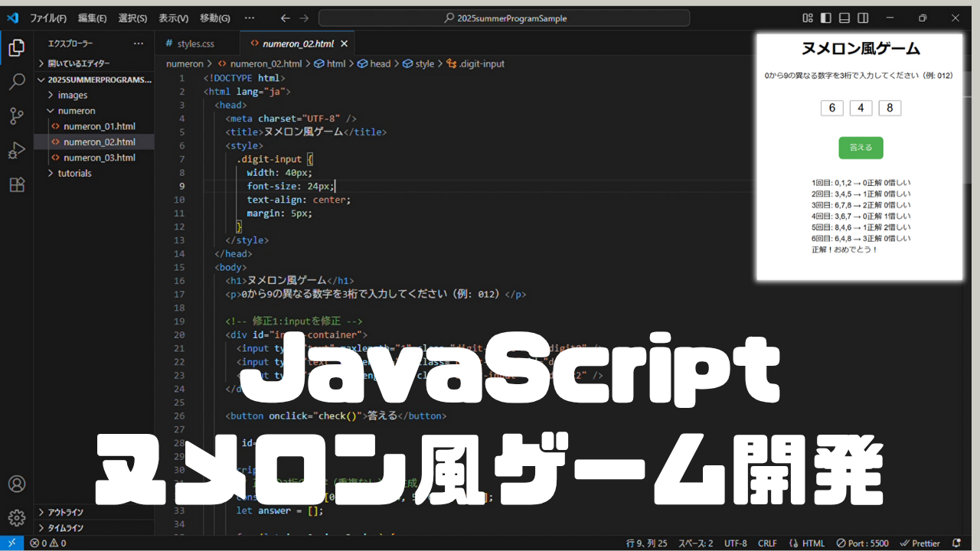980x551 pixels.
Task: Toggle the primary side bar
Action: (x=826, y=18)
